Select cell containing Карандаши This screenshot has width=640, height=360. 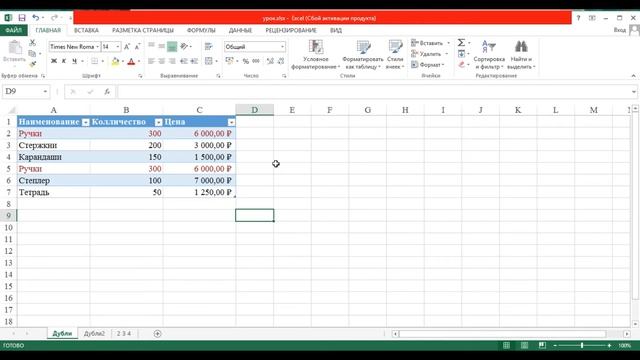pos(53,157)
